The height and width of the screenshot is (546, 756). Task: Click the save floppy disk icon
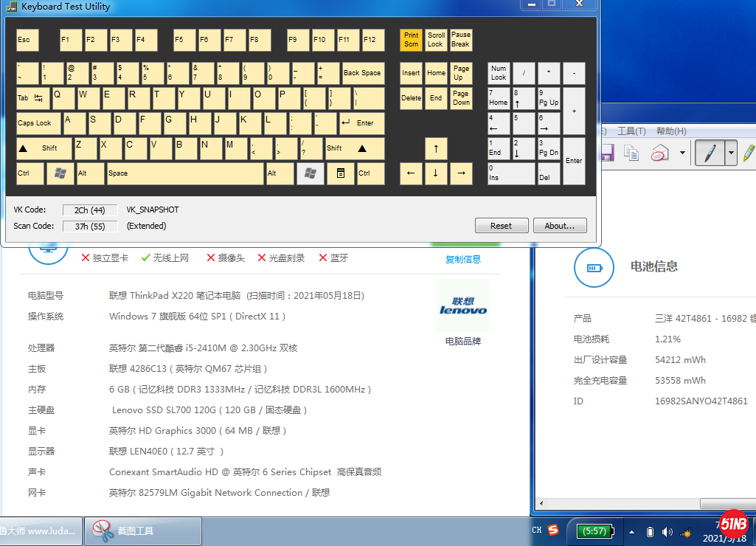tap(607, 153)
